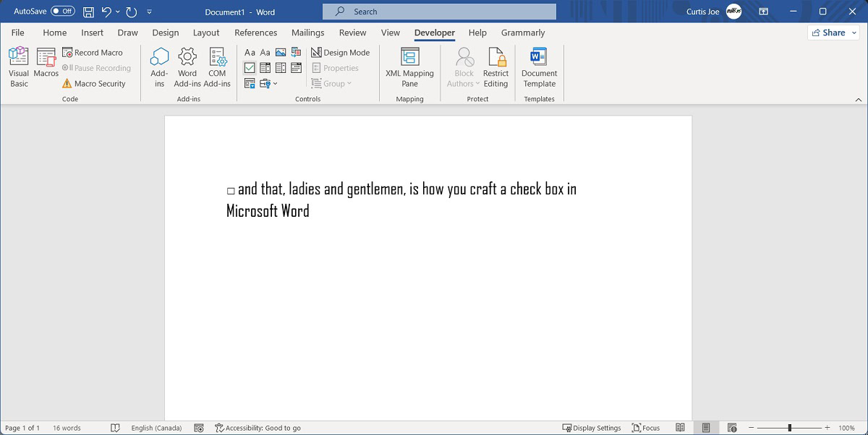The image size is (868, 435).
Task: Insert Picture Content Control
Action: [281, 53]
